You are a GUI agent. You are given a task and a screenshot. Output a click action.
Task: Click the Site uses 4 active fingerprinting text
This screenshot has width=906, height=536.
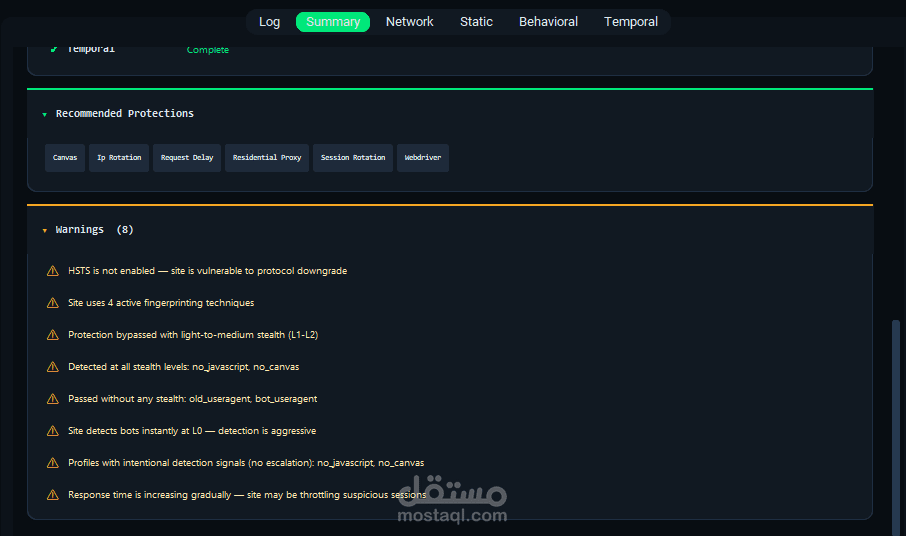(x=161, y=303)
